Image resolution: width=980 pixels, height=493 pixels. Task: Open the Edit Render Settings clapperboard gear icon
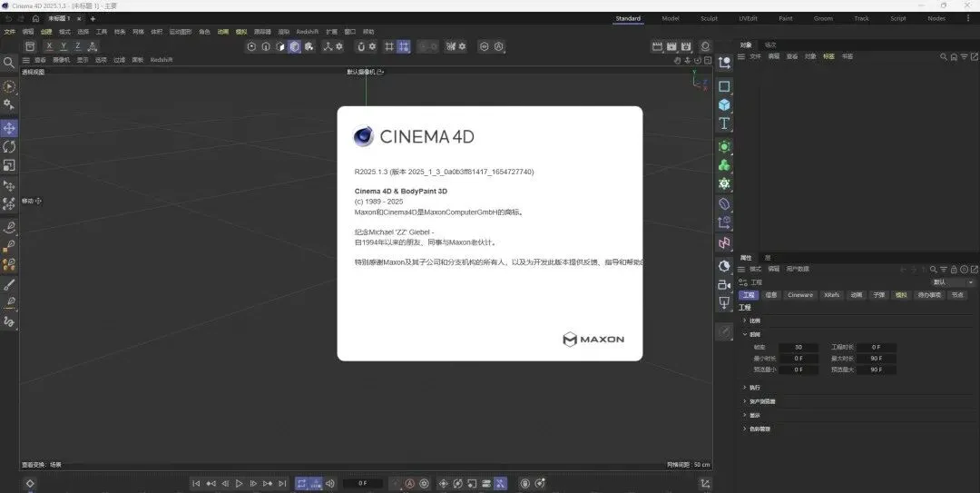(x=686, y=46)
